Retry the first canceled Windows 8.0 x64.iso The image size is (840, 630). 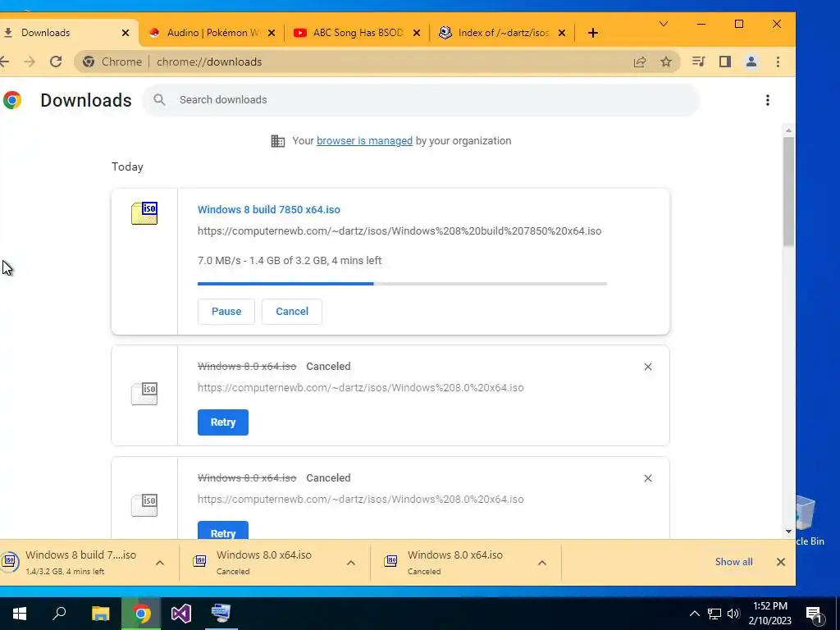223,422
